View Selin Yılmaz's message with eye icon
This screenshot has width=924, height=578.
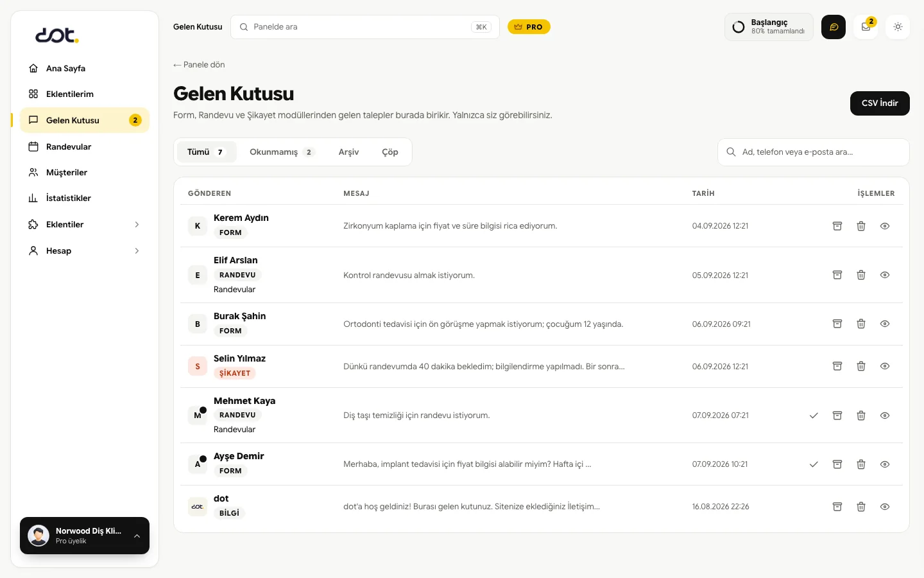coord(885,366)
